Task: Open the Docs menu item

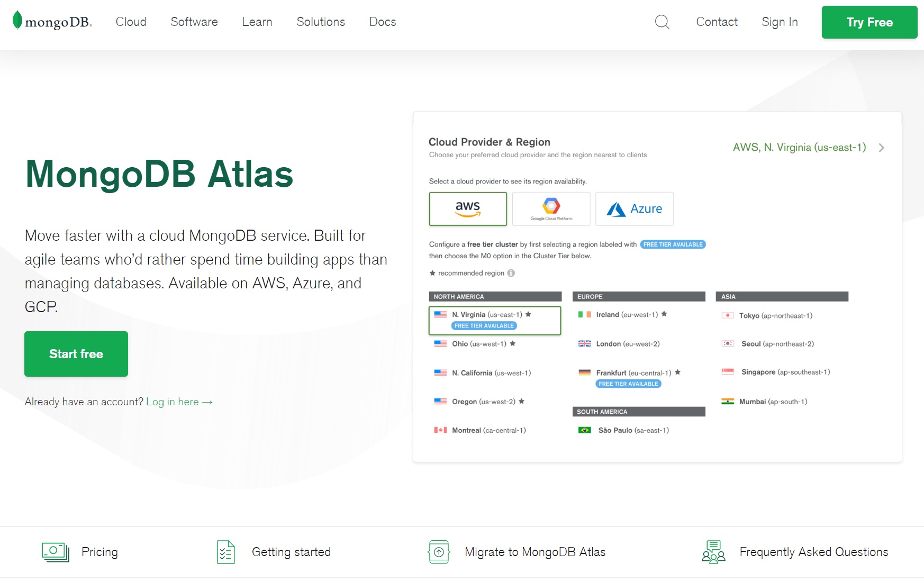Action: pyautogui.click(x=382, y=22)
